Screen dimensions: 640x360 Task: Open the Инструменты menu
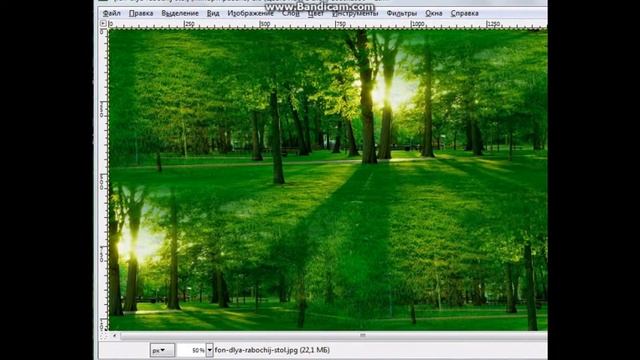coord(355,13)
